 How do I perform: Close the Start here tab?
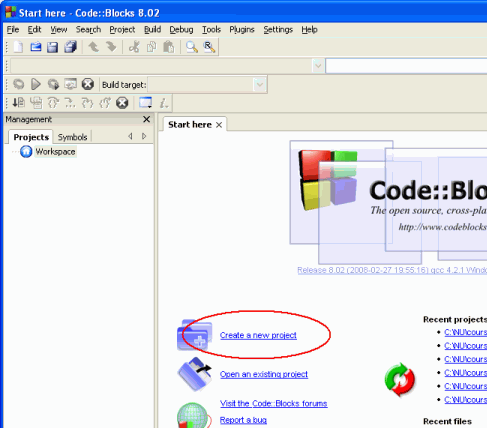[x=219, y=125]
